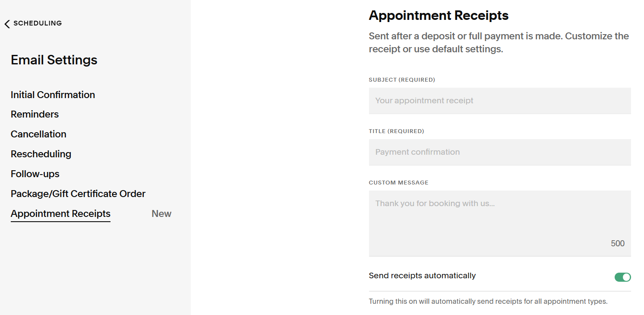Click the Email Settings heading
Screen dimensions: 644x315
(54, 60)
